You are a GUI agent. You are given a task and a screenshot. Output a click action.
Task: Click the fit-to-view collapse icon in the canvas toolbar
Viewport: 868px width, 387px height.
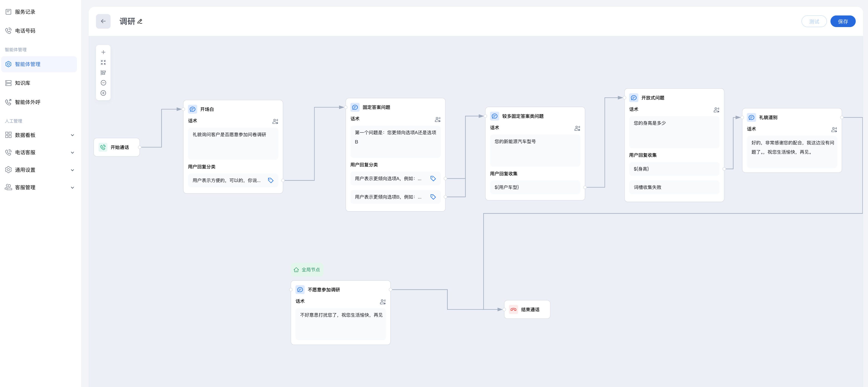103,62
